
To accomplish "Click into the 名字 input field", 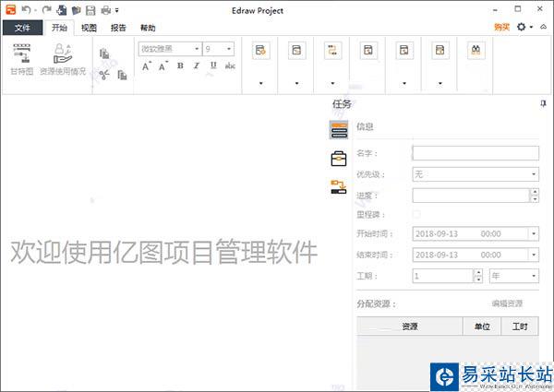I will point(476,153).
